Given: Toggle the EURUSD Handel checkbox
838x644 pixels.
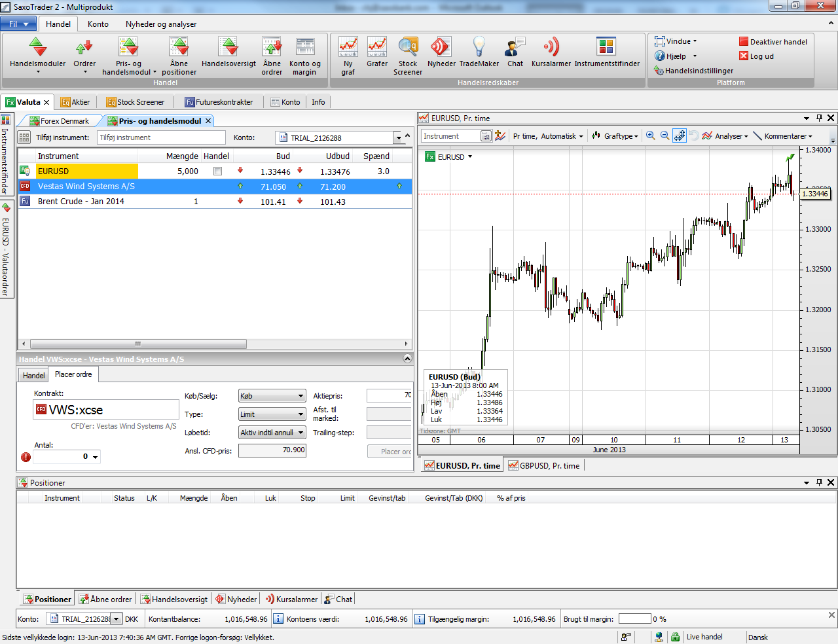Looking at the screenshot, I should tap(217, 171).
